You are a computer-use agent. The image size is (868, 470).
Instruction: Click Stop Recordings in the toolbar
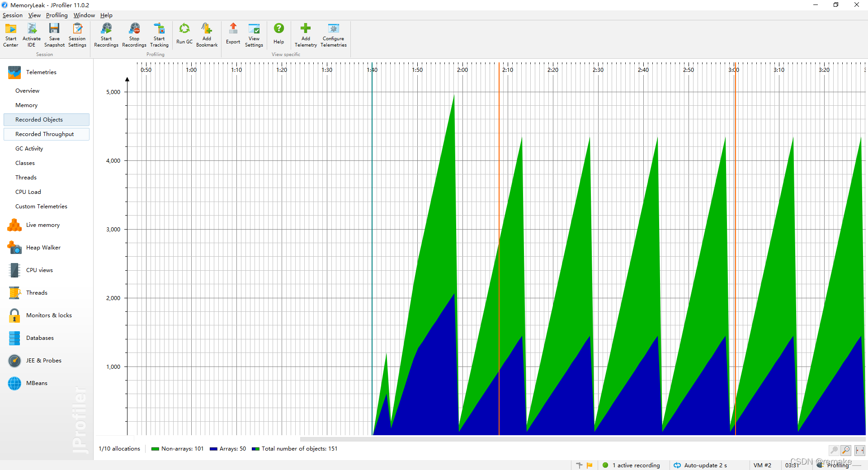pyautogui.click(x=134, y=35)
